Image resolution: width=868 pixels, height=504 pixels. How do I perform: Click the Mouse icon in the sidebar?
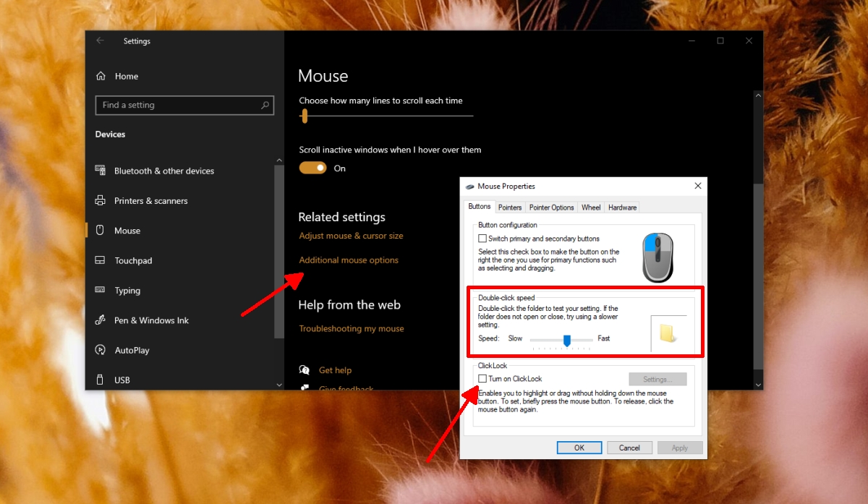[x=100, y=230]
